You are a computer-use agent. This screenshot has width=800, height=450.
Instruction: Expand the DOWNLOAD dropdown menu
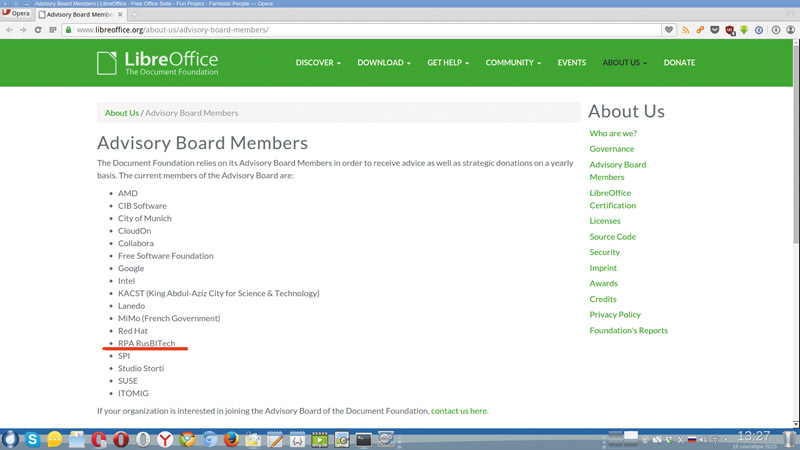[384, 62]
